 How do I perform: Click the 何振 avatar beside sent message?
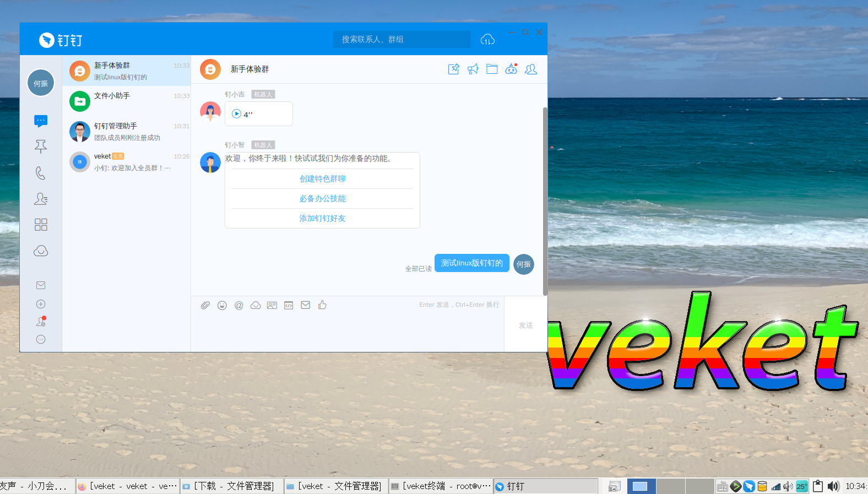(x=524, y=264)
